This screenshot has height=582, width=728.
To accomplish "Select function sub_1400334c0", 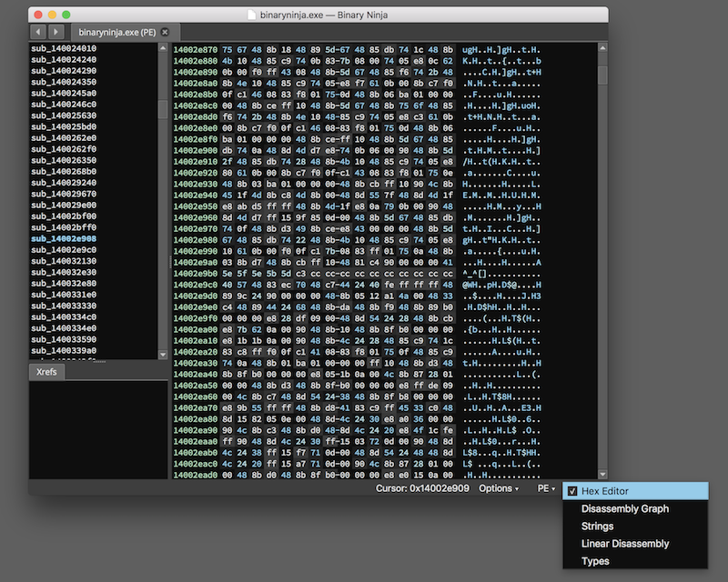I will point(64,317).
